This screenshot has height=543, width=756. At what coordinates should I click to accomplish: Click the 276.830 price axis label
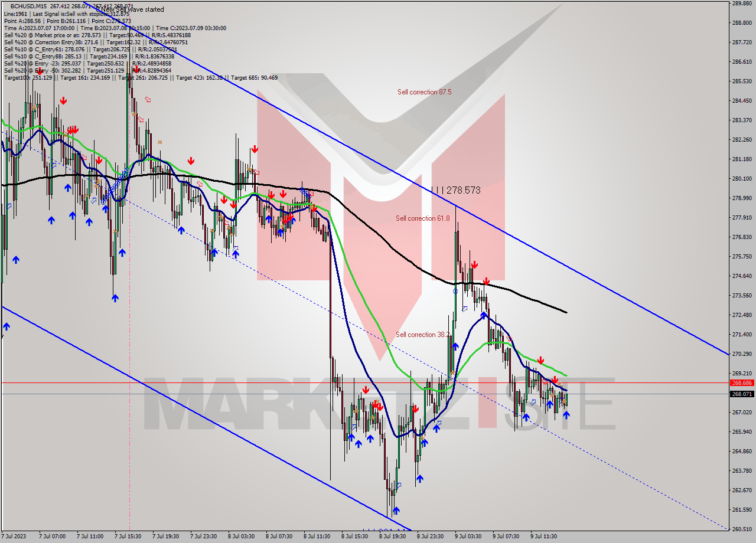point(741,237)
